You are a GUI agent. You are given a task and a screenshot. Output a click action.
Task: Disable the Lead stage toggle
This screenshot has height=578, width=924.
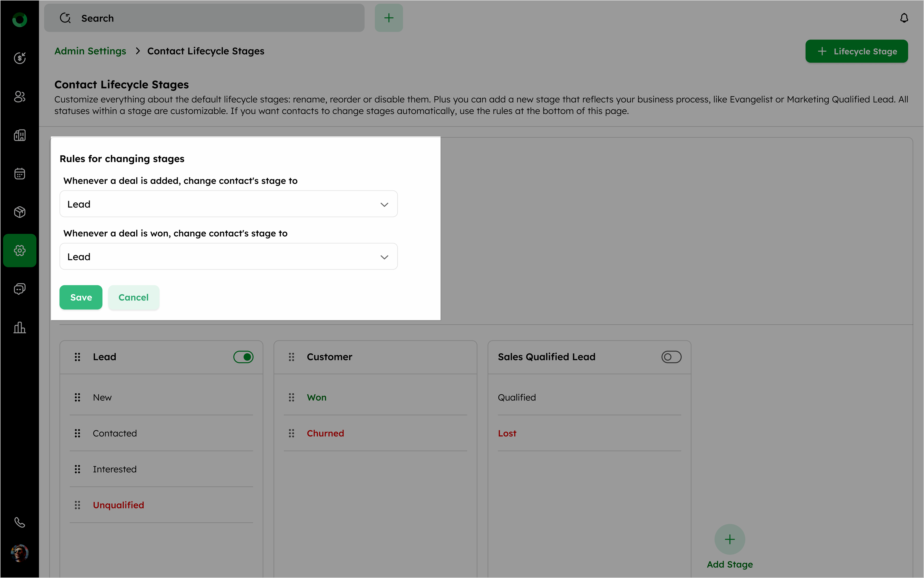[243, 357]
